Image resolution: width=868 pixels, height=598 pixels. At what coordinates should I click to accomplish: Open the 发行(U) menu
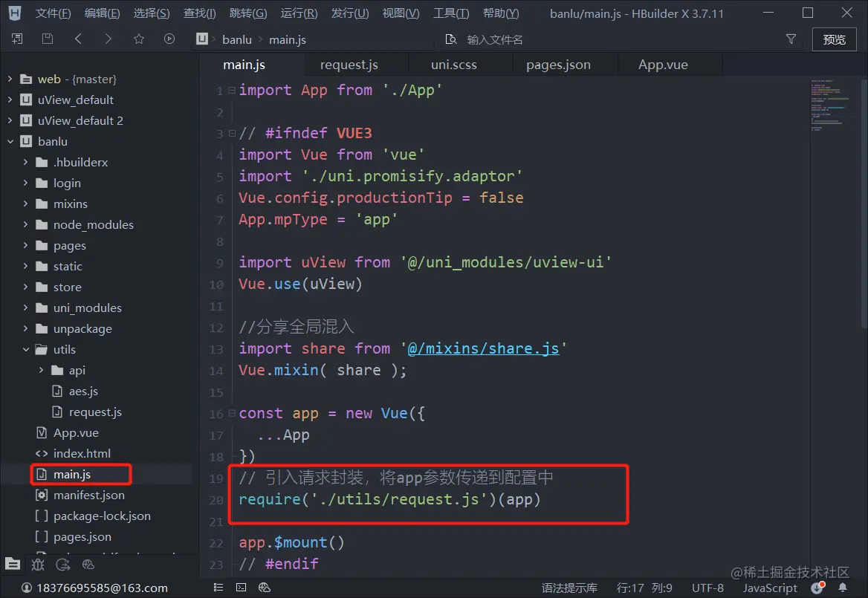coord(350,13)
